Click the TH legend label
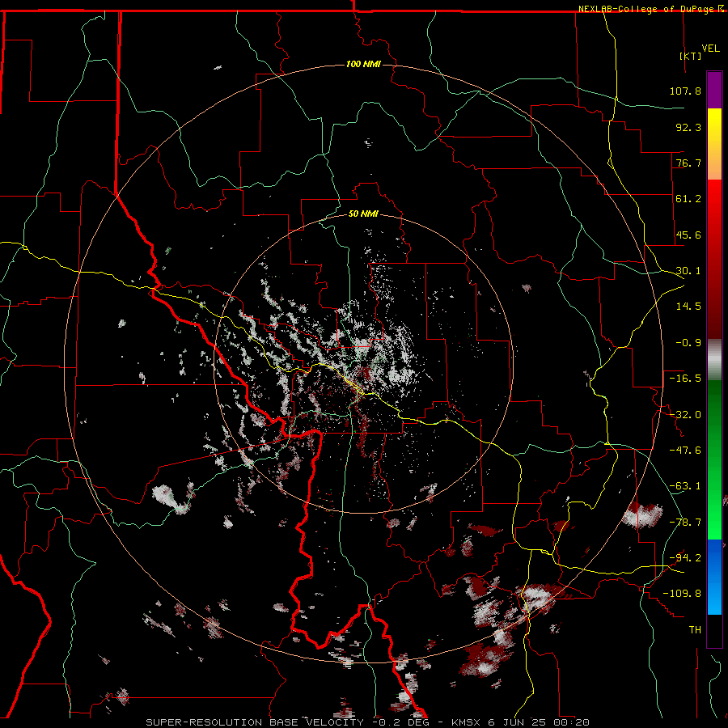Viewport: 728px width, 728px height. (x=695, y=630)
